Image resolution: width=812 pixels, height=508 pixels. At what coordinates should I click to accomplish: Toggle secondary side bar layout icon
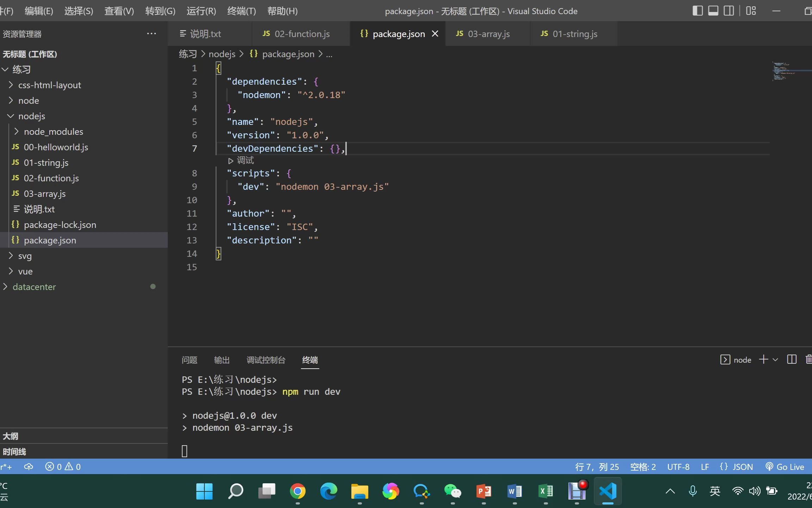click(729, 11)
